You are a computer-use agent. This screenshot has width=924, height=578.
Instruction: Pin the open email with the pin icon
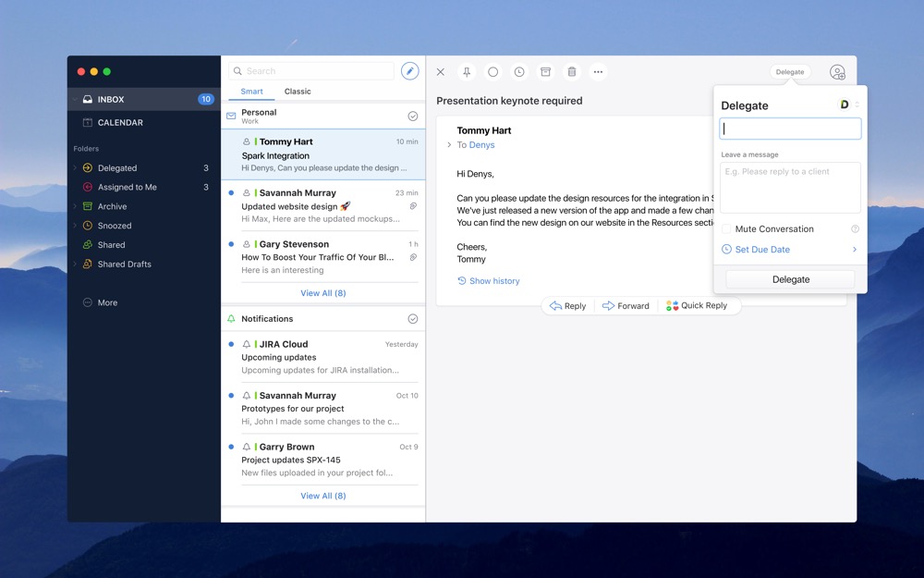pos(467,72)
